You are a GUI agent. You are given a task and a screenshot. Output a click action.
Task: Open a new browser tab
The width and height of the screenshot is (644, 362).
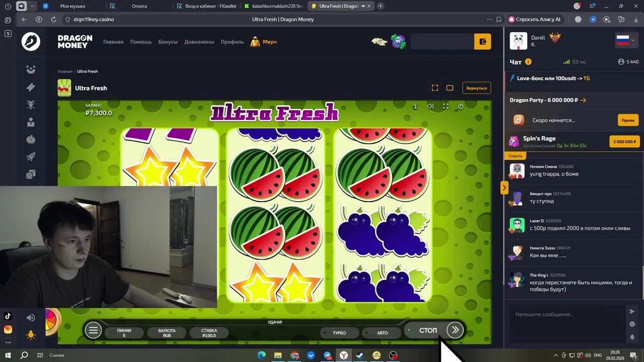coord(380,6)
